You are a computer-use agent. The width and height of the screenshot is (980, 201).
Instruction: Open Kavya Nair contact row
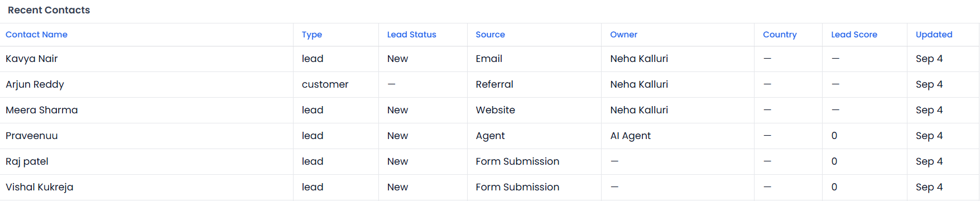(x=489, y=59)
